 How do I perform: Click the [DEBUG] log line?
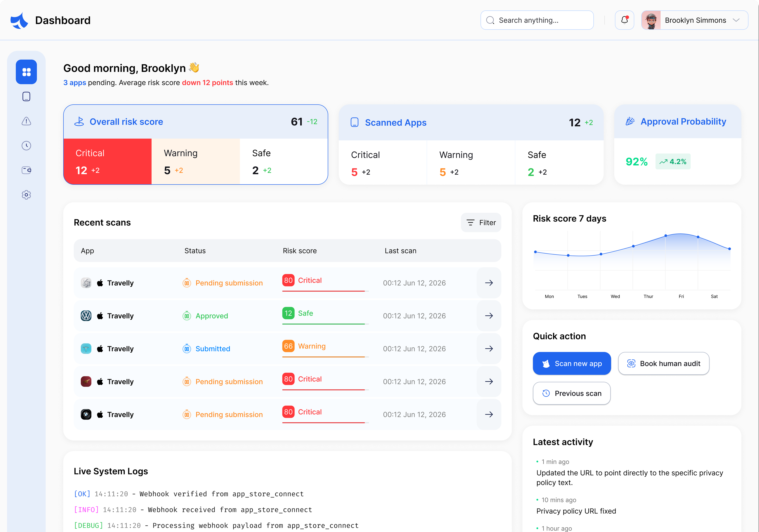coord(216,525)
